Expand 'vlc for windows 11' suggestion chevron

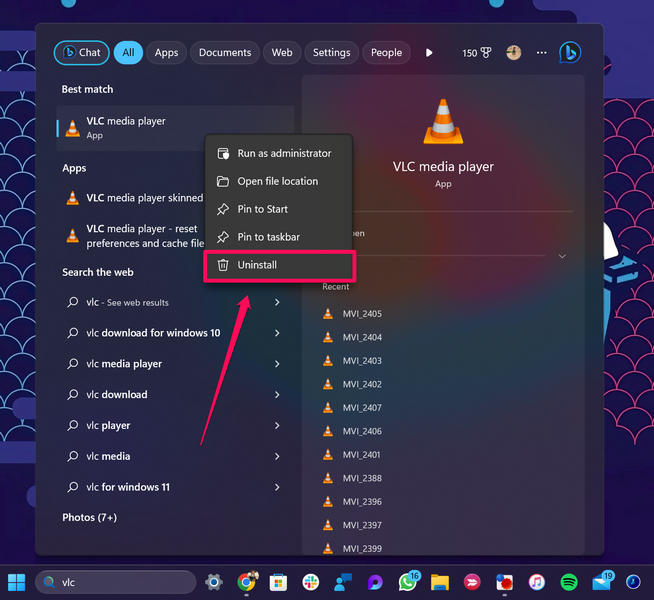click(277, 487)
